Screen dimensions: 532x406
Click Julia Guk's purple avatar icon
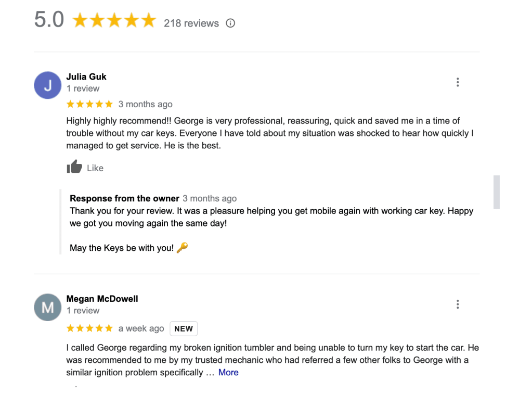click(x=47, y=85)
